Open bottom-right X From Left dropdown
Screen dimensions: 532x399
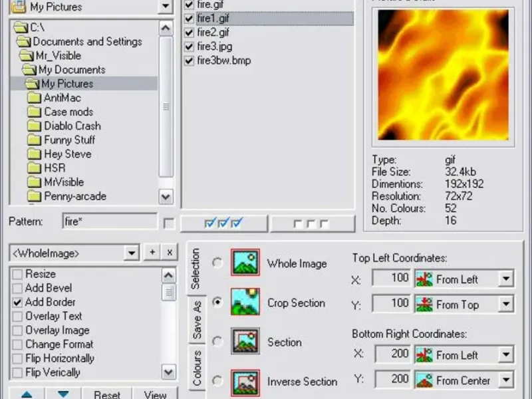506,354
